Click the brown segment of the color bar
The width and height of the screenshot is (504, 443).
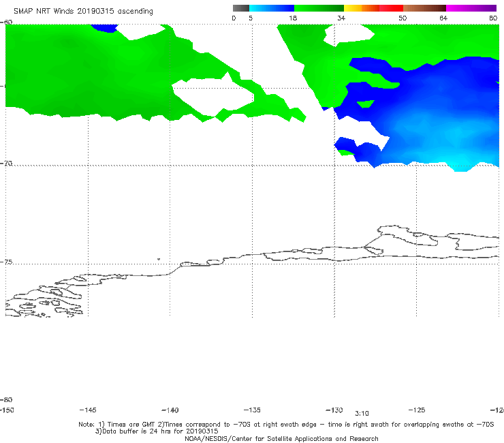click(x=424, y=8)
